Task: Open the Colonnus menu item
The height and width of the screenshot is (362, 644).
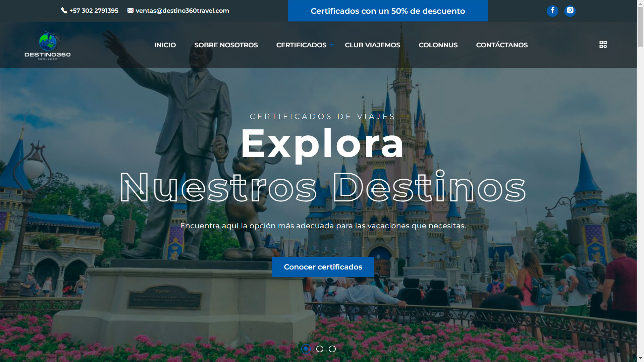Action: coord(438,45)
